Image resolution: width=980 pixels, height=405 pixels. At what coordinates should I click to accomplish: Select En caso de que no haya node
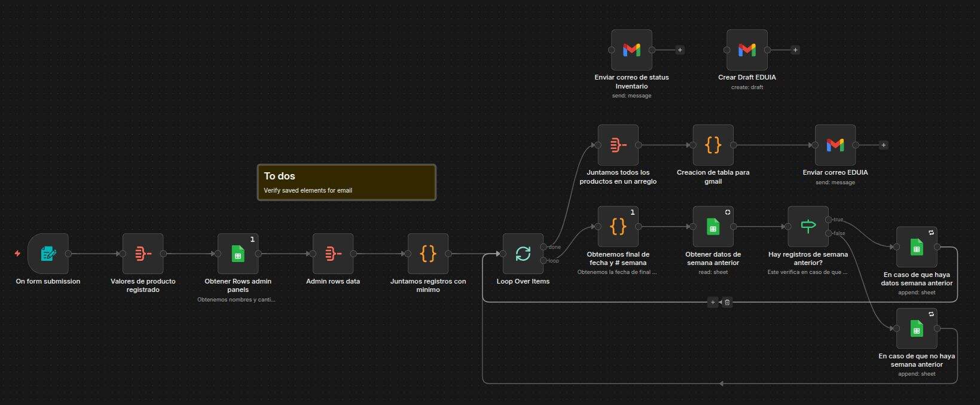(917, 328)
